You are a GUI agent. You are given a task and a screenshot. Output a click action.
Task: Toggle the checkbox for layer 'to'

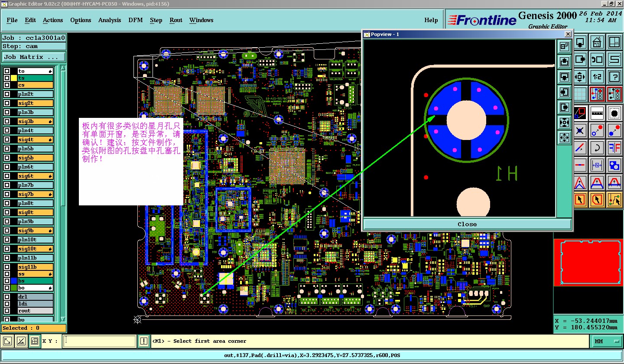coord(7,71)
